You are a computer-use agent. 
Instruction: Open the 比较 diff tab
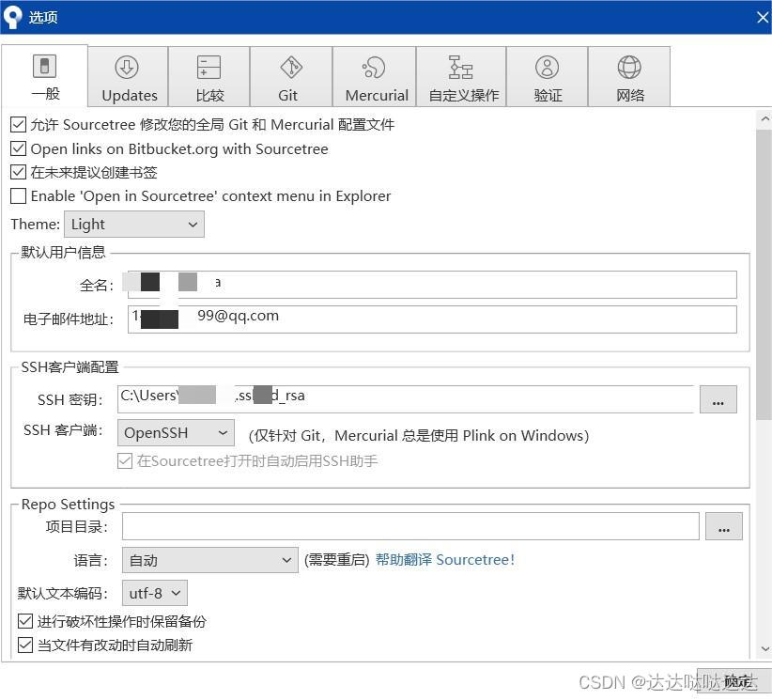click(x=209, y=76)
